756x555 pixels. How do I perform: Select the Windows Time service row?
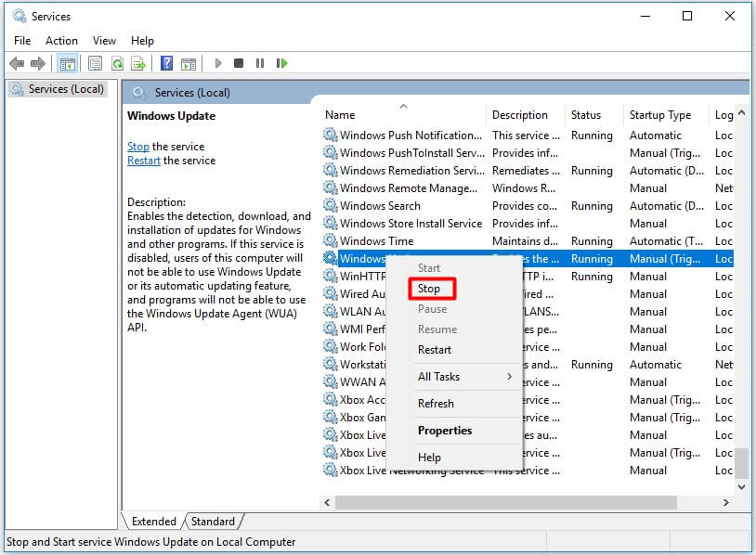528,241
